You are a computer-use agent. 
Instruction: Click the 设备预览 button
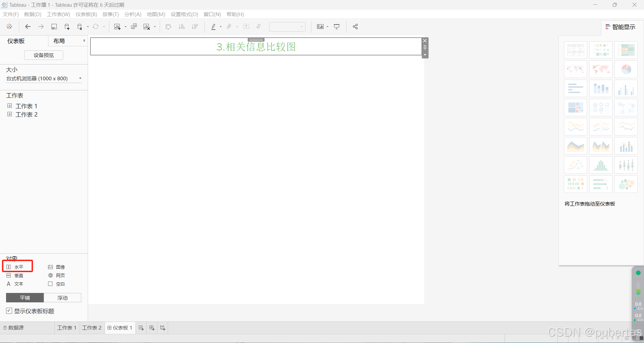coord(44,55)
